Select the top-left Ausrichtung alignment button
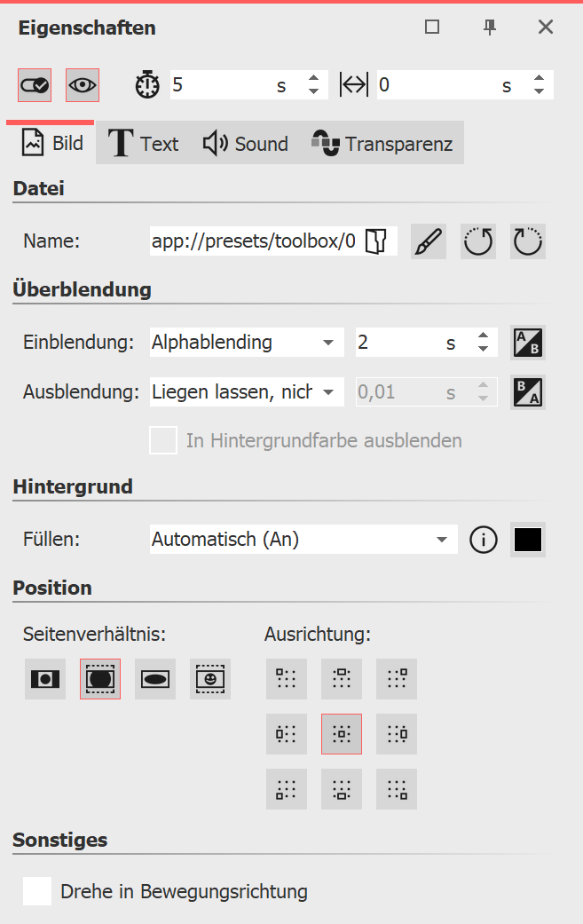Image resolution: width=583 pixels, height=924 pixels. [x=286, y=678]
